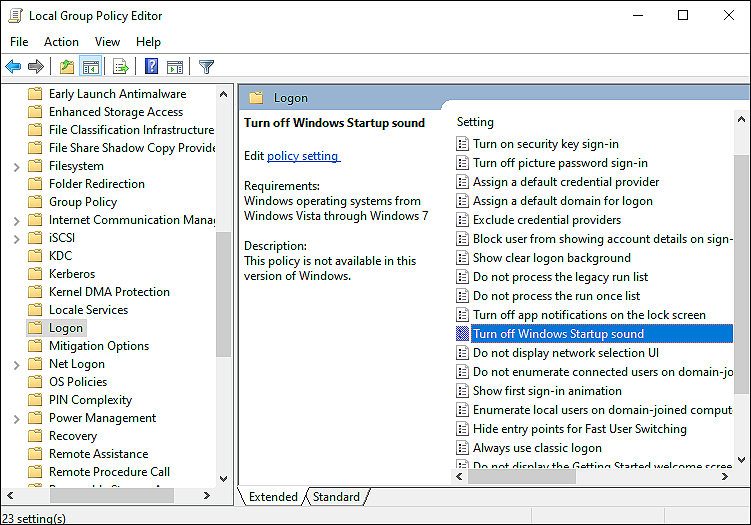Click the Back arrow toolbar icon

pyautogui.click(x=13, y=67)
